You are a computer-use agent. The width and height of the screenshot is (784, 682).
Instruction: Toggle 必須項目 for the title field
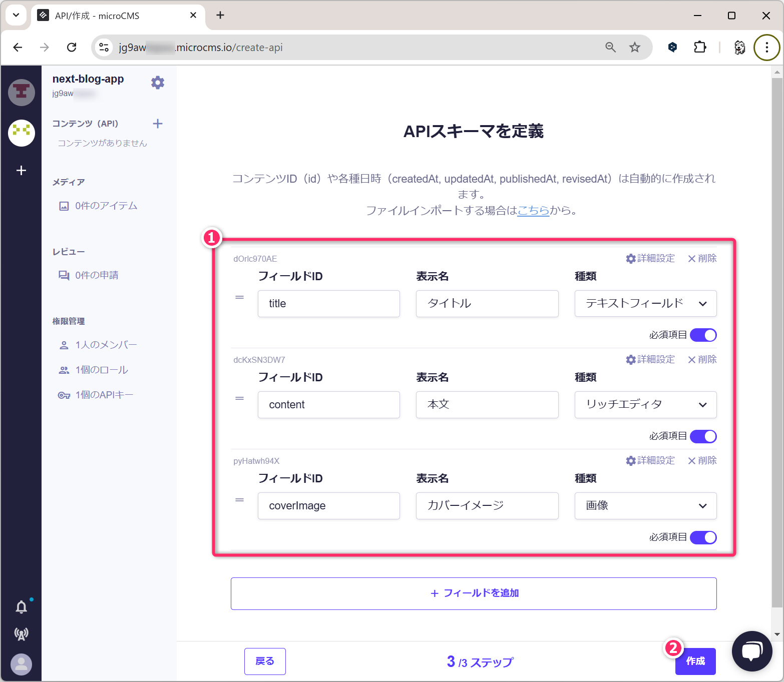(x=703, y=335)
